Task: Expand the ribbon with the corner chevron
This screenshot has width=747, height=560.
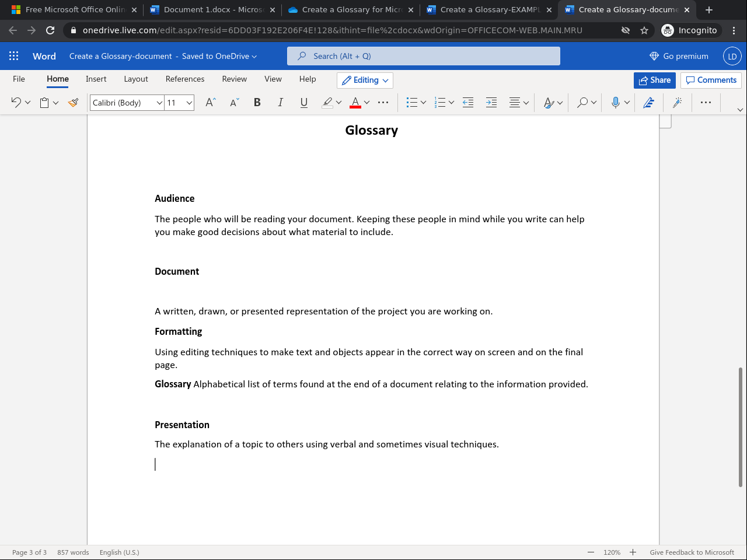Action: coord(740,110)
